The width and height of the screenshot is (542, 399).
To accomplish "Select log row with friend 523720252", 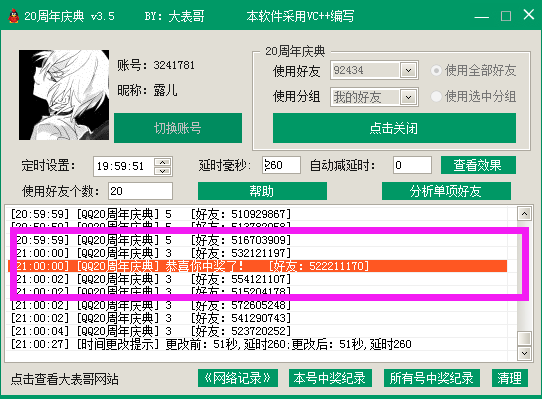I will point(258,331).
